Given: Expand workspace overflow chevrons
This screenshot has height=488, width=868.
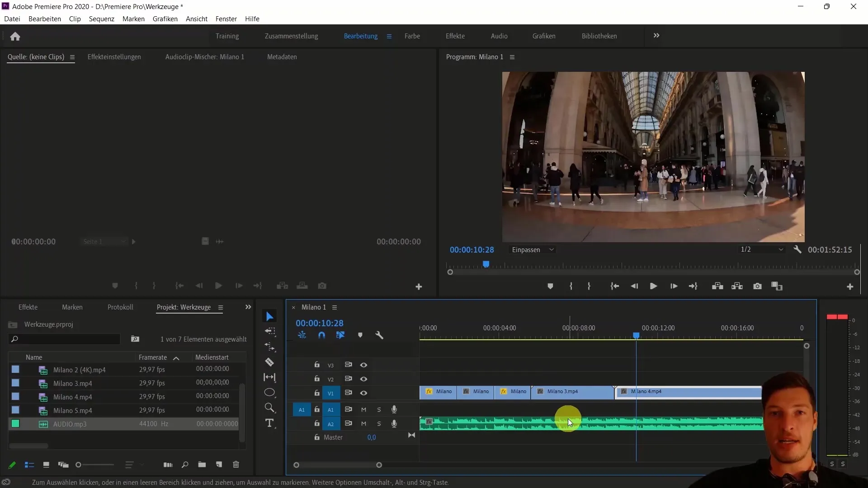Looking at the screenshot, I should [656, 35].
